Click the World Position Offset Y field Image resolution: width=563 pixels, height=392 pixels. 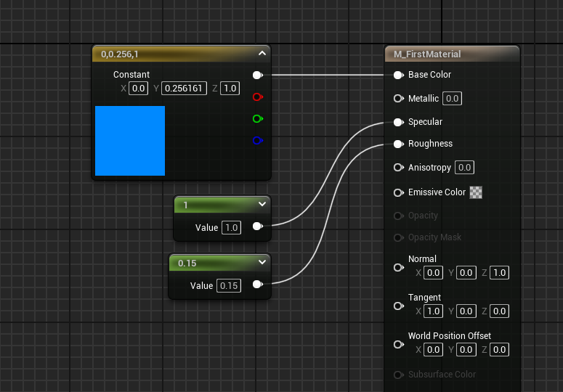(x=466, y=349)
